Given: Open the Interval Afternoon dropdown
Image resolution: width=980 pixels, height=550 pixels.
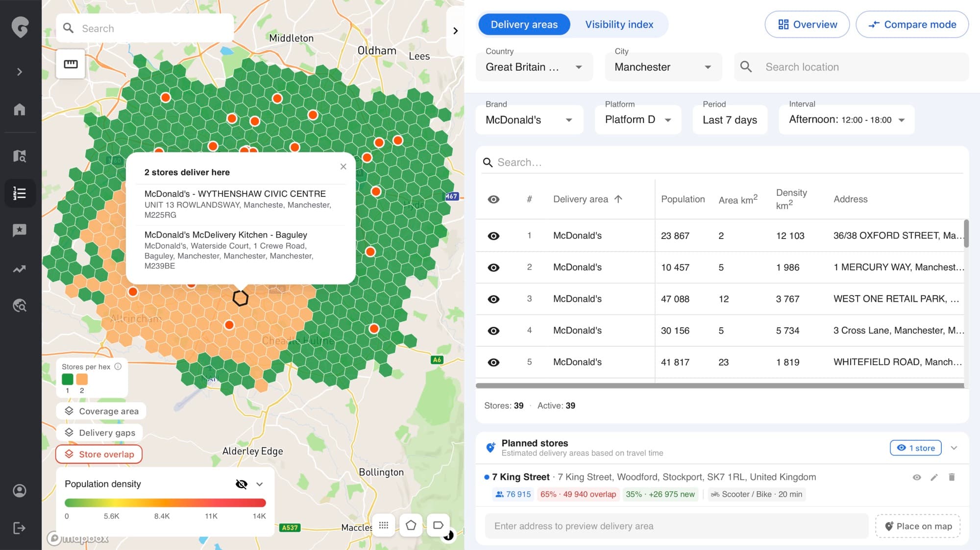Looking at the screenshot, I should 847,120.
